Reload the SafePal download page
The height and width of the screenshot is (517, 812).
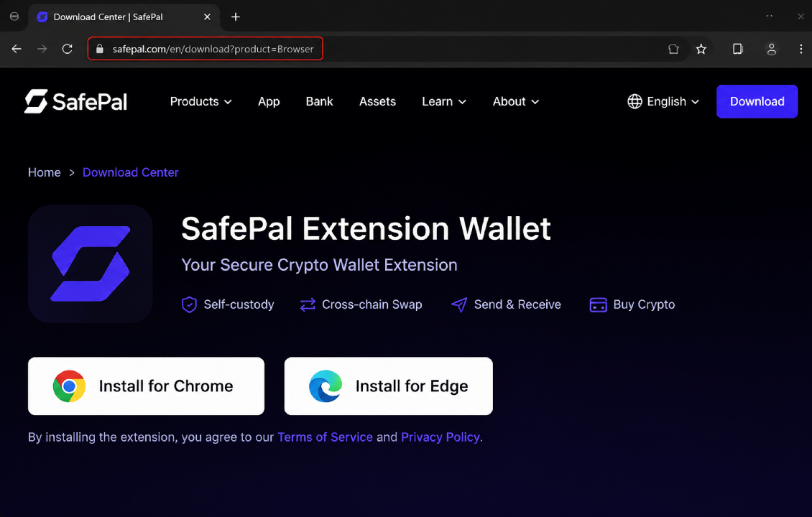(68, 49)
